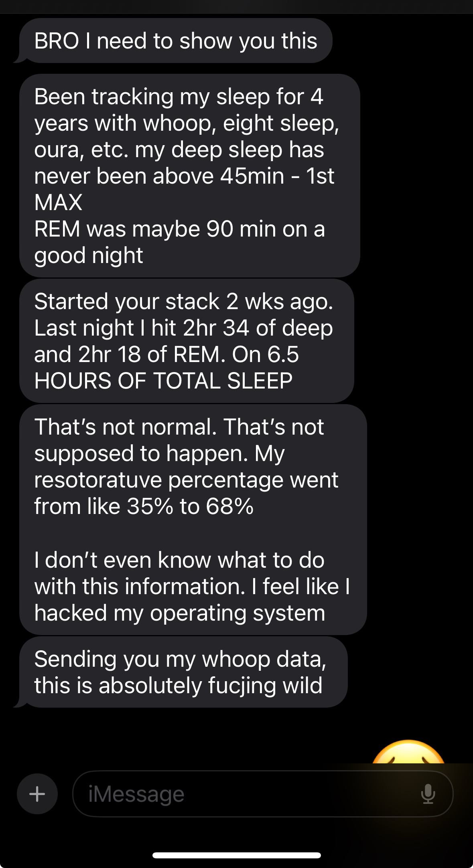Tap the "REM was maybe 90 min" line
This screenshot has width=473, height=868.
pyautogui.click(x=179, y=229)
